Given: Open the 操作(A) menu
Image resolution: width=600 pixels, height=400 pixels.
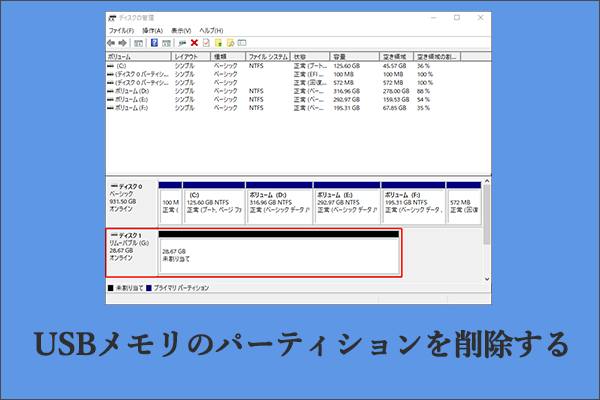Looking at the screenshot, I should [152, 31].
